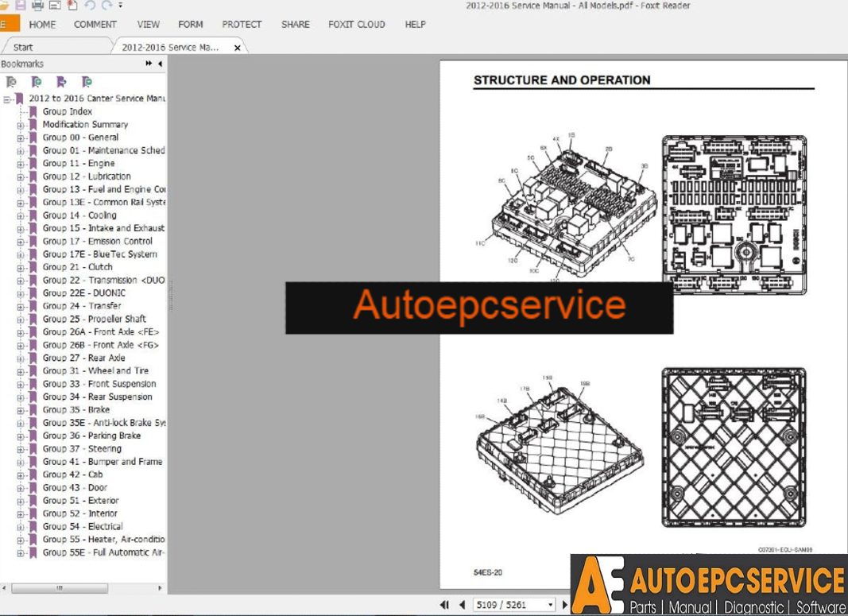The height and width of the screenshot is (616, 848).
Task: Collapse the 2012 to 2016 Canter Service Manual root bookmark
Action: (7, 99)
